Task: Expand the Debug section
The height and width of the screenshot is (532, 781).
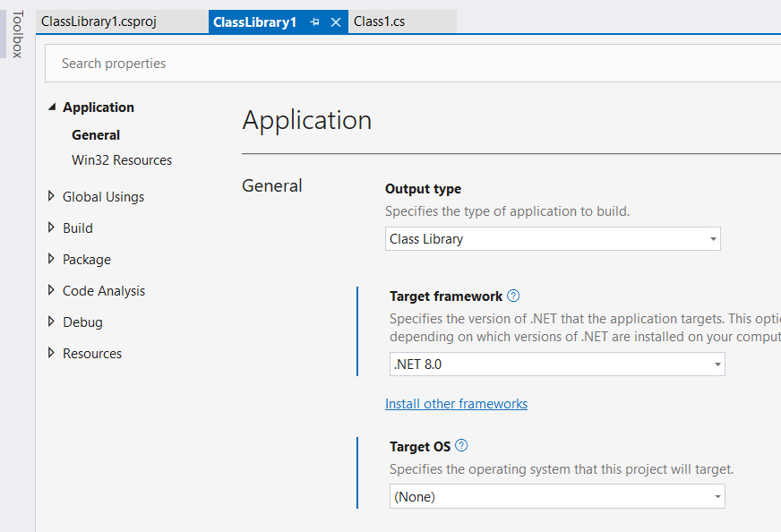Action: [51, 322]
